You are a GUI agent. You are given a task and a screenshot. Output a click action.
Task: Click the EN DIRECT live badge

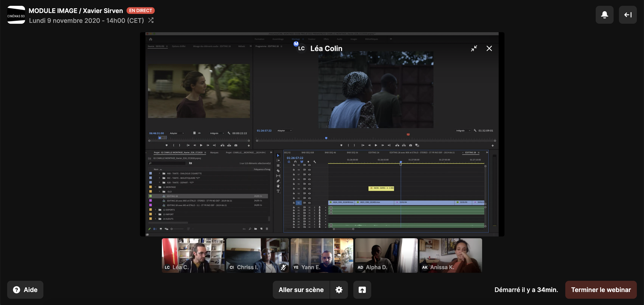(x=140, y=11)
